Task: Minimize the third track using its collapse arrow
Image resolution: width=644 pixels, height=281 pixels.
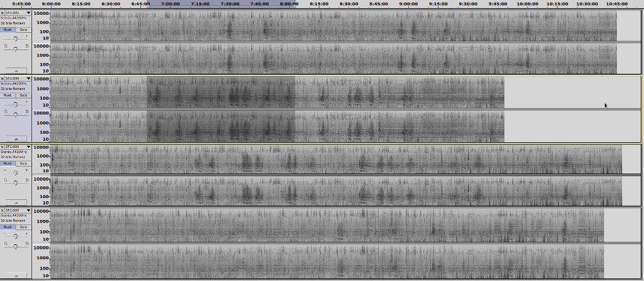Action: tap(15, 203)
